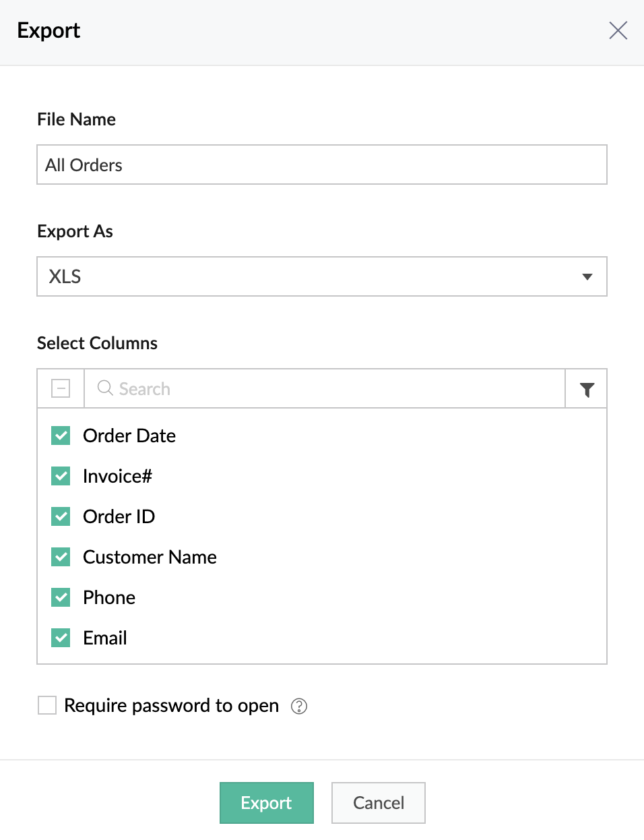The image size is (644, 840).
Task: Click the Email column label
Action: (105, 638)
